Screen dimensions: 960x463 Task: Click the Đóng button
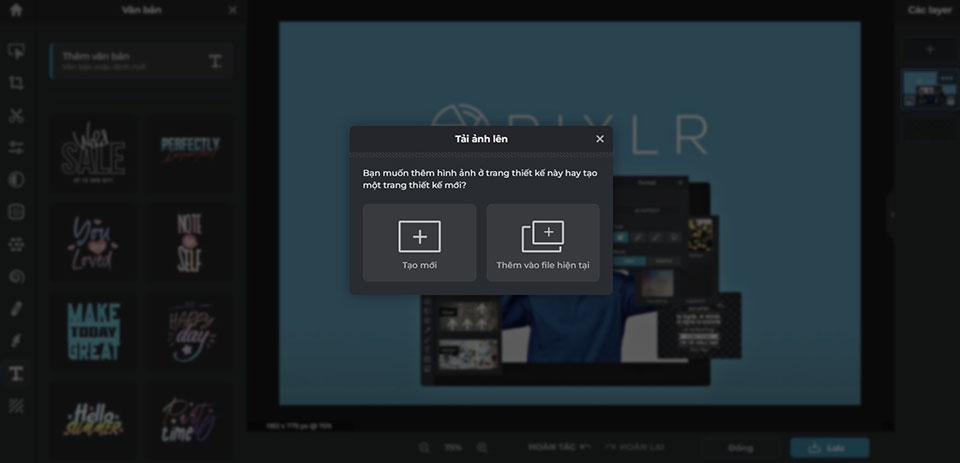coord(740,448)
